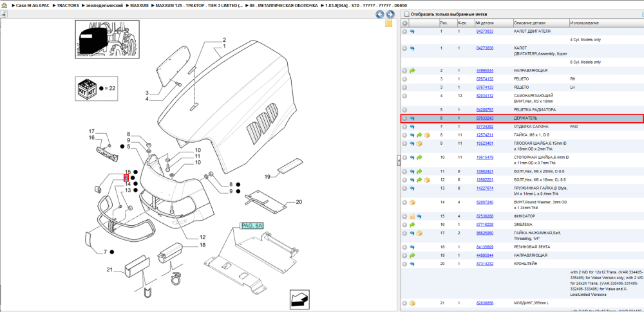Click green arrow for part 12574211
The image size is (644, 312).
tap(419, 134)
